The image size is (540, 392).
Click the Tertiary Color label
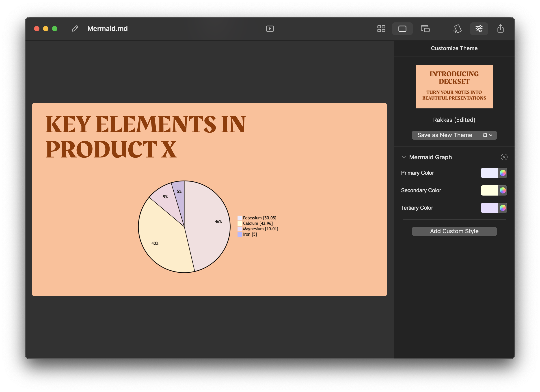[x=417, y=208]
